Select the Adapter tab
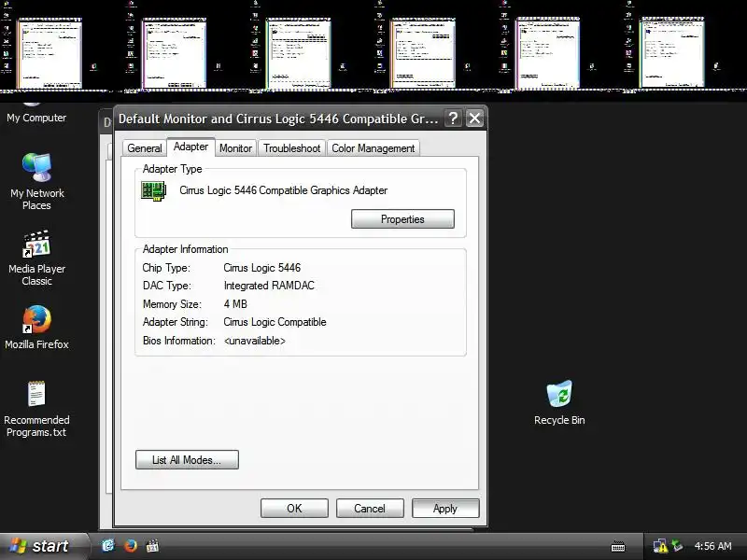747x560 pixels. (x=190, y=147)
